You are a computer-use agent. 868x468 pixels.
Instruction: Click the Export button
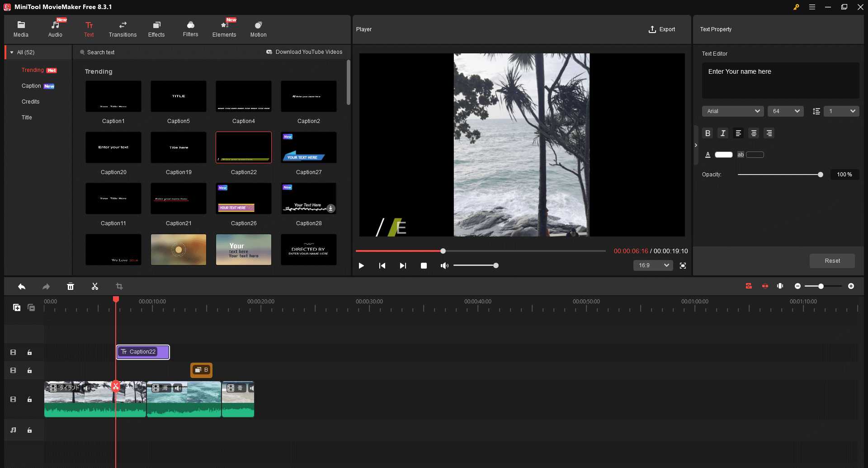tap(662, 29)
